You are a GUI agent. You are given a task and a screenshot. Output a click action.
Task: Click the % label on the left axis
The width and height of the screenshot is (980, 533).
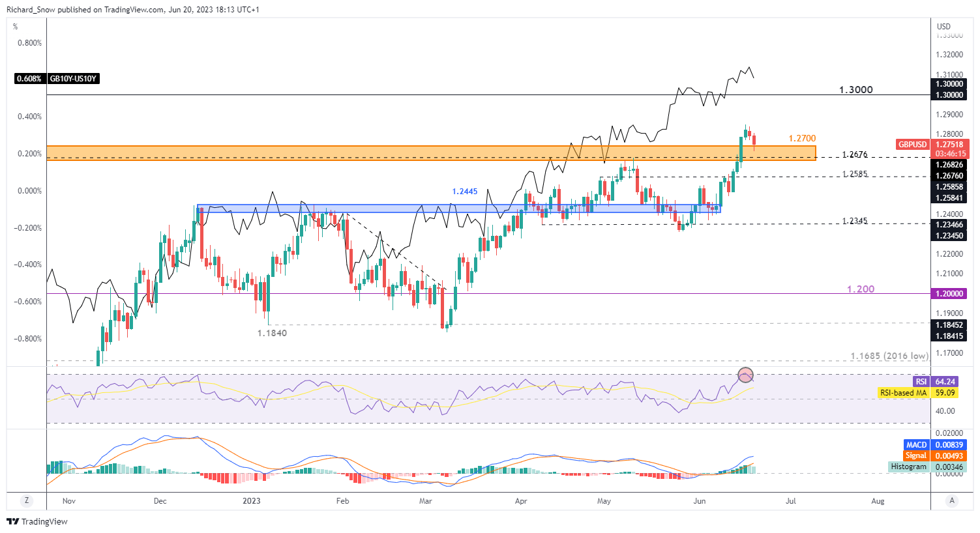16,27
